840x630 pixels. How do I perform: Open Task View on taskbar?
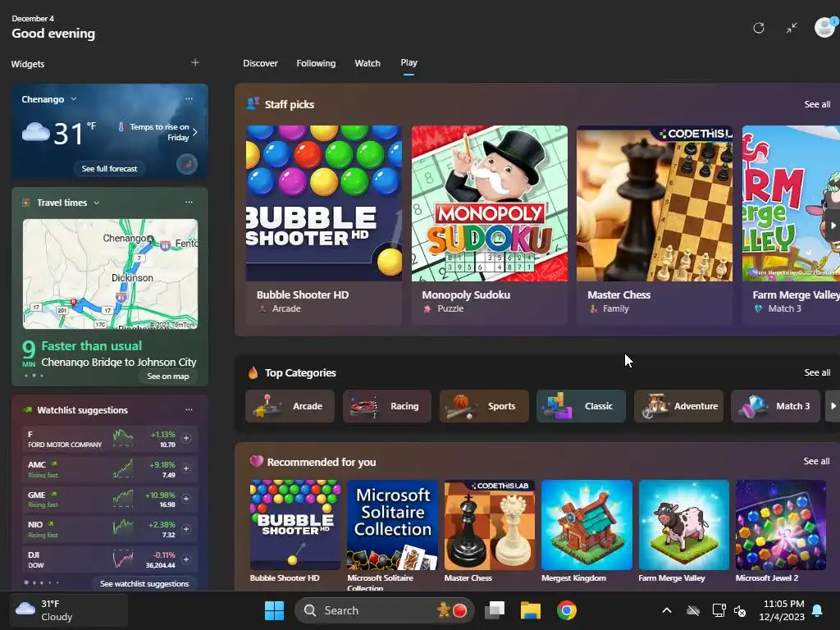(x=495, y=610)
